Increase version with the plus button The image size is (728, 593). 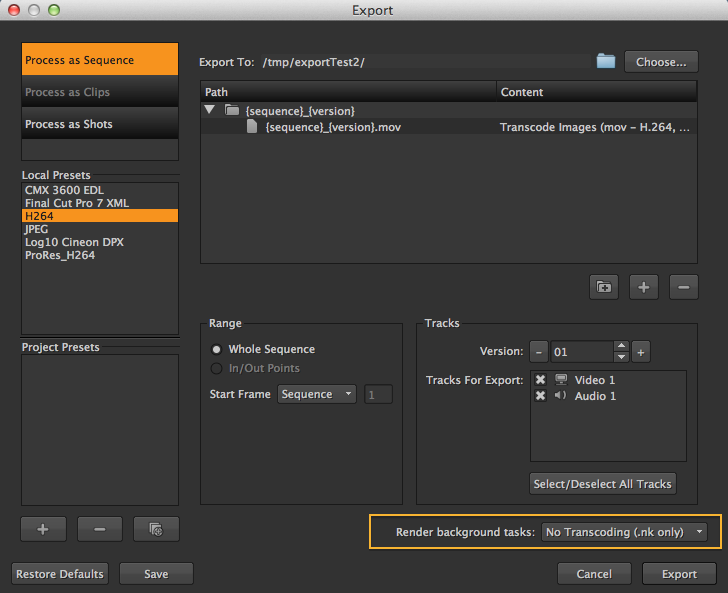pos(641,352)
